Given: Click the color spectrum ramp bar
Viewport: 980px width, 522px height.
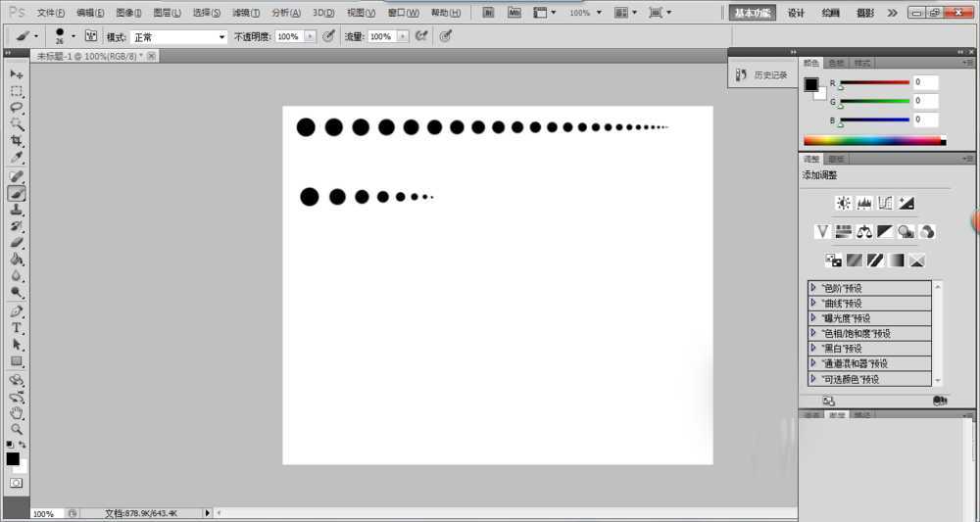Looking at the screenshot, I should coord(870,141).
